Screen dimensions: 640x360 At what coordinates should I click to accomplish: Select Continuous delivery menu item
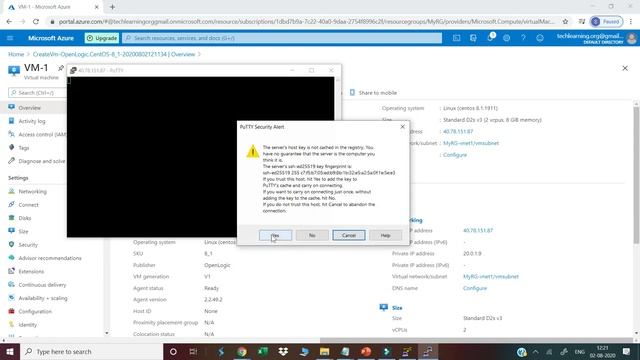pos(42,285)
